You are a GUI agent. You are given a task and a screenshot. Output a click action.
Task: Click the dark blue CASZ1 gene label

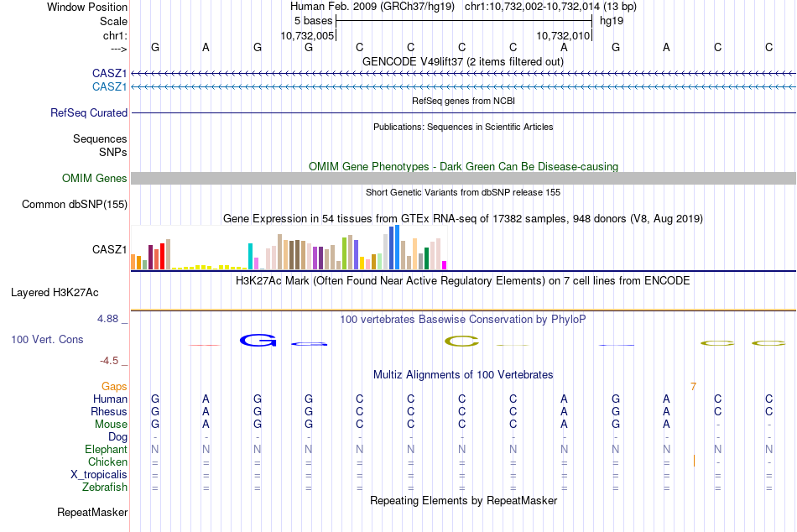[x=109, y=74]
